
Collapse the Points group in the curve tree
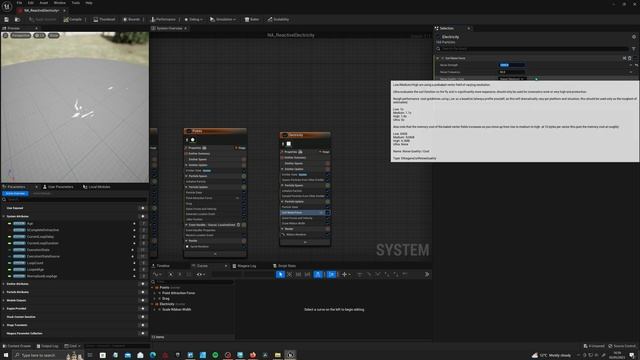tap(153, 287)
